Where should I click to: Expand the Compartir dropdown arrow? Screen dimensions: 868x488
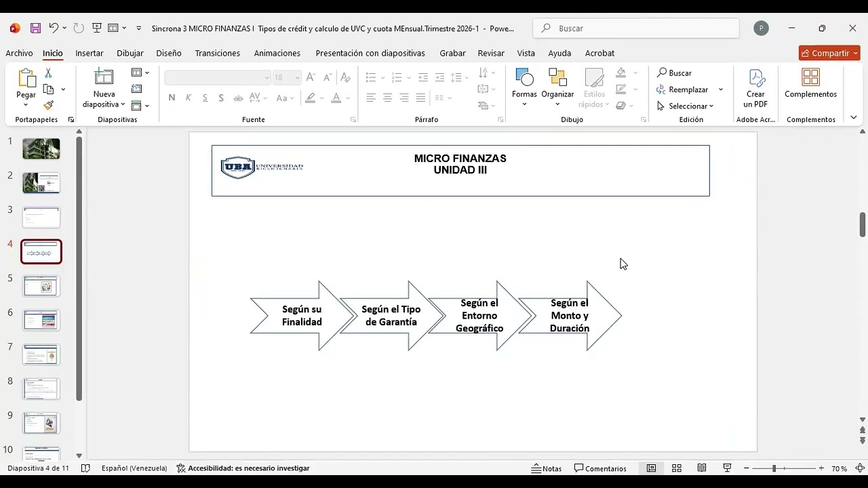[856, 53]
